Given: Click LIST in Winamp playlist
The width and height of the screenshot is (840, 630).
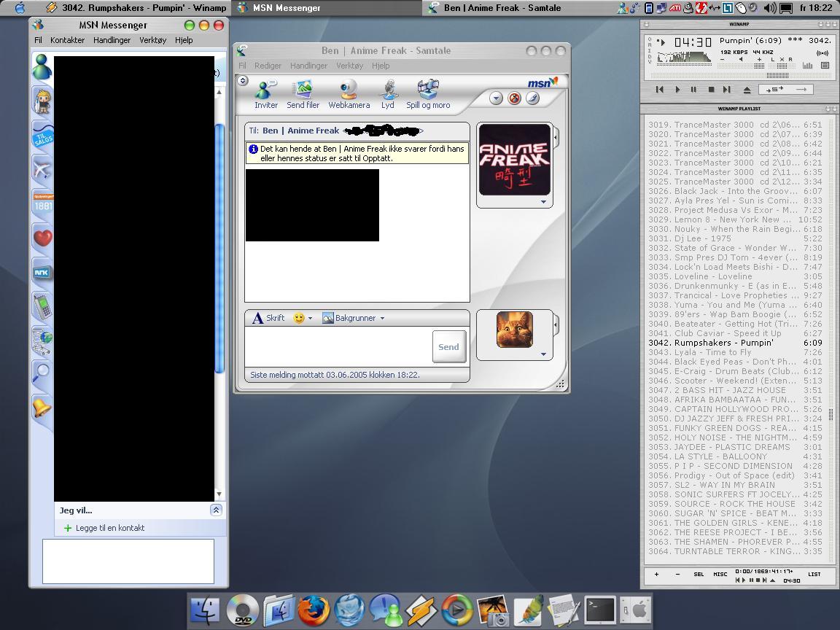Looking at the screenshot, I should pos(814,575).
